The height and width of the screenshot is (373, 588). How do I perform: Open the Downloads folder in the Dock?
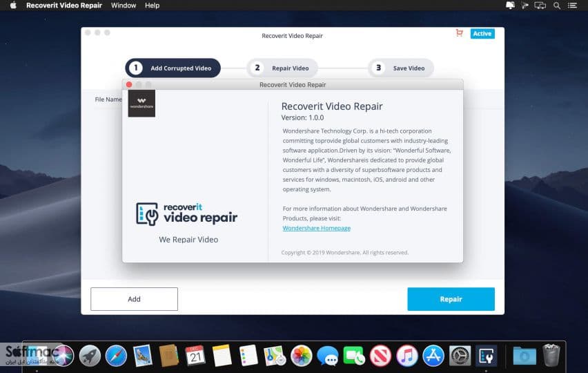tap(525, 356)
